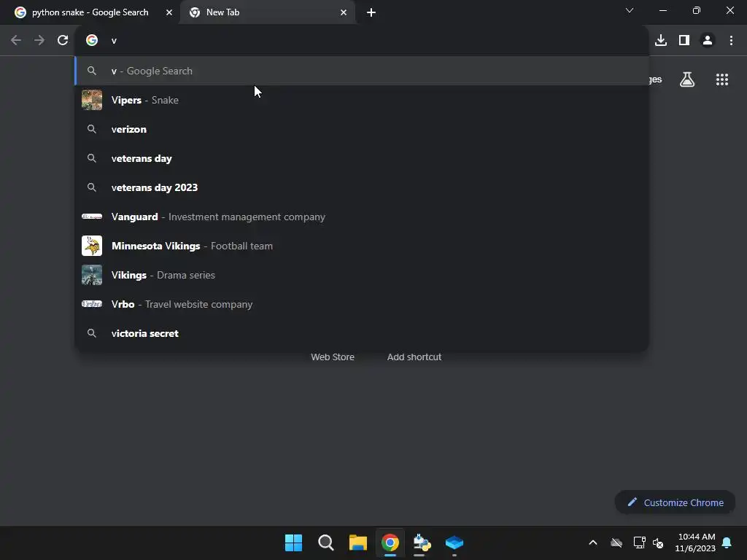
Task: Close the python snake tab
Action: 169,12
